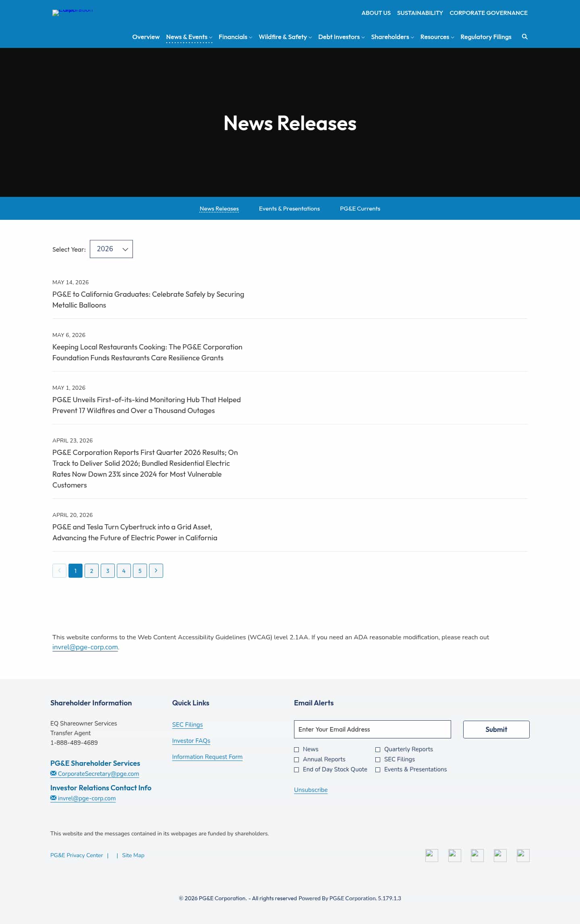The image size is (580, 924).
Task: Click the Investor Relations Contact Info heading
Action: coord(101,788)
